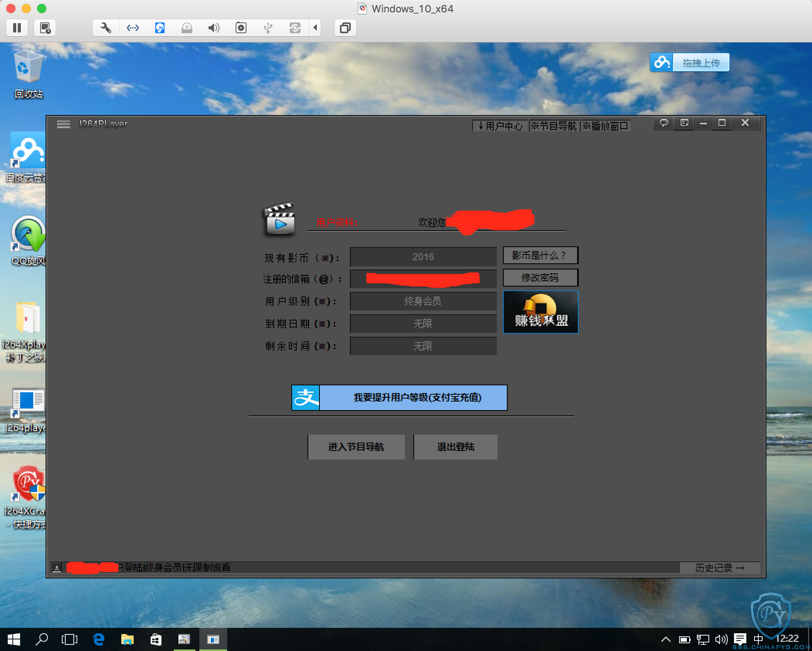The image size is (812, 651).
Task: Open the Windows Start menu
Action: click(14, 640)
